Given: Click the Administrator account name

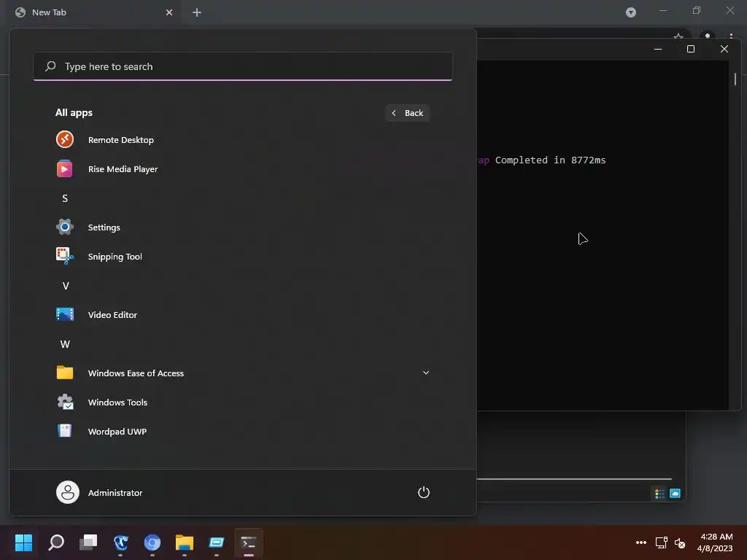Looking at the screenshot, I should tap(115, 493).
